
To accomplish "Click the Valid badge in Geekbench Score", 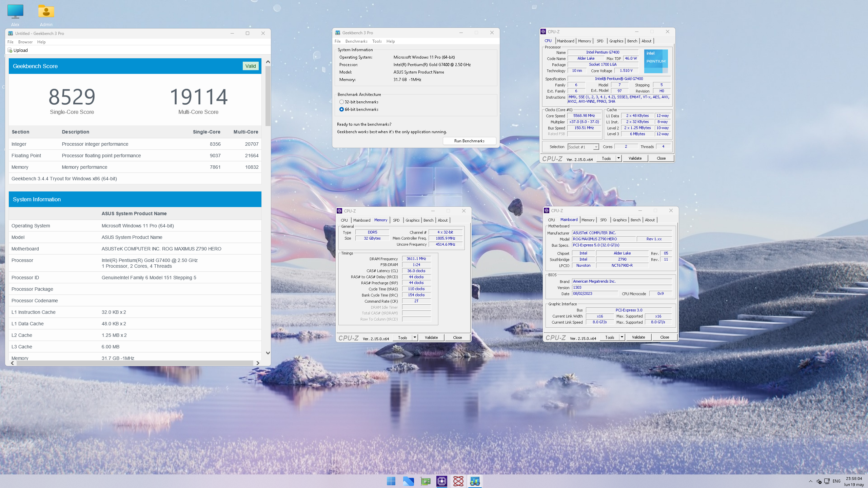I will pyautogui.click(x=251, y=66).
